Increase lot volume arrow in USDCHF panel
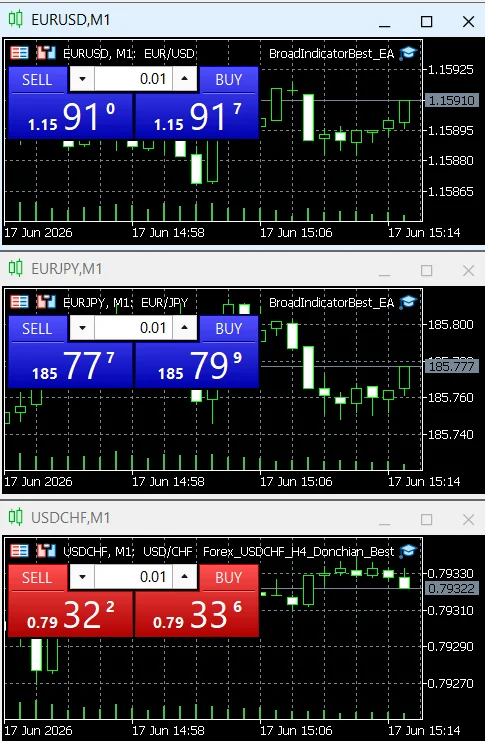485x741 pixels. click(x=184, y=577)
